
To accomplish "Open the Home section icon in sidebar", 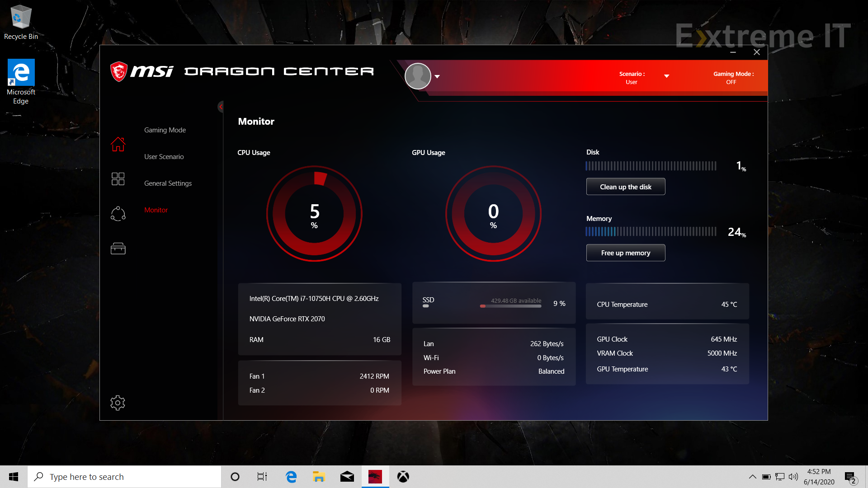I will pos(118,144).
